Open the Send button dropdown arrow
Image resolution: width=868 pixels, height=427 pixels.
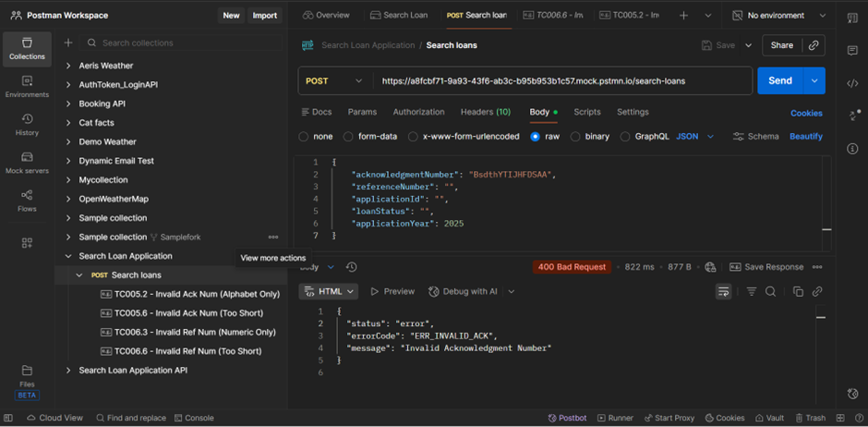pyautogui.click(x=814, y=80)
